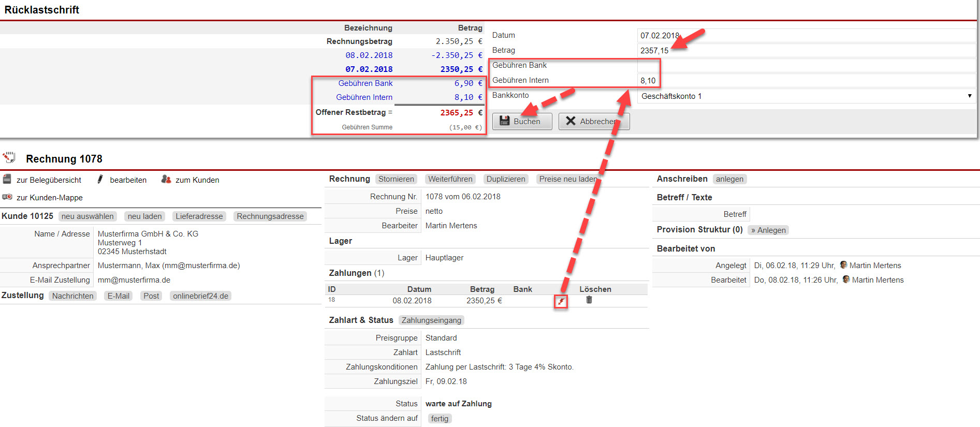980x427 pixels.
Task: Click the Stornieren invoice action
Action: click(x=396, y=179)
